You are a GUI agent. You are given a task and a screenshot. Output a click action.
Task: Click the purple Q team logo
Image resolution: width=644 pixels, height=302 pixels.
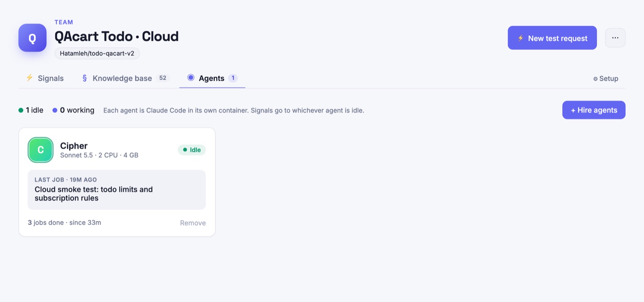33,38
